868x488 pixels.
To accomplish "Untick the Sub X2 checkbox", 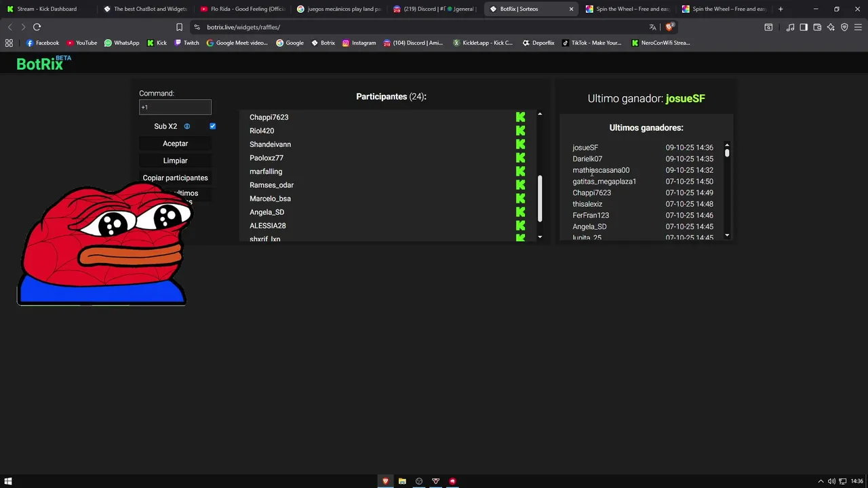I will (213, 126).
